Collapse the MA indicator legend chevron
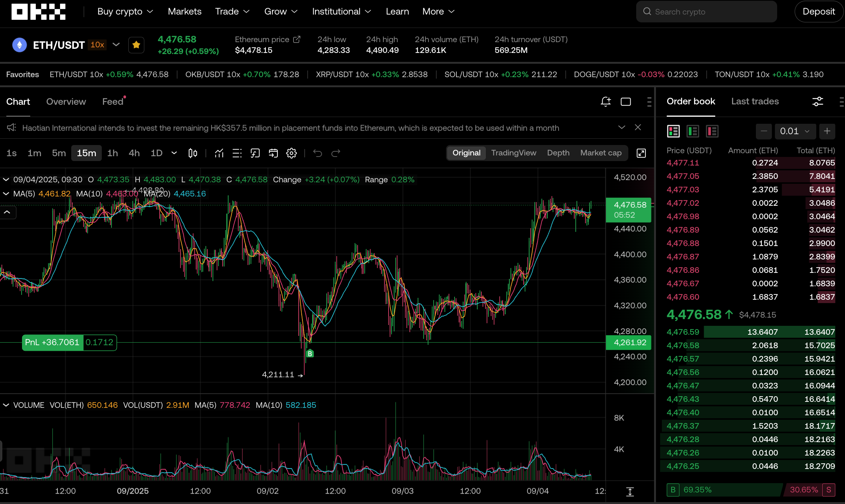 click(x=6, y=194)
